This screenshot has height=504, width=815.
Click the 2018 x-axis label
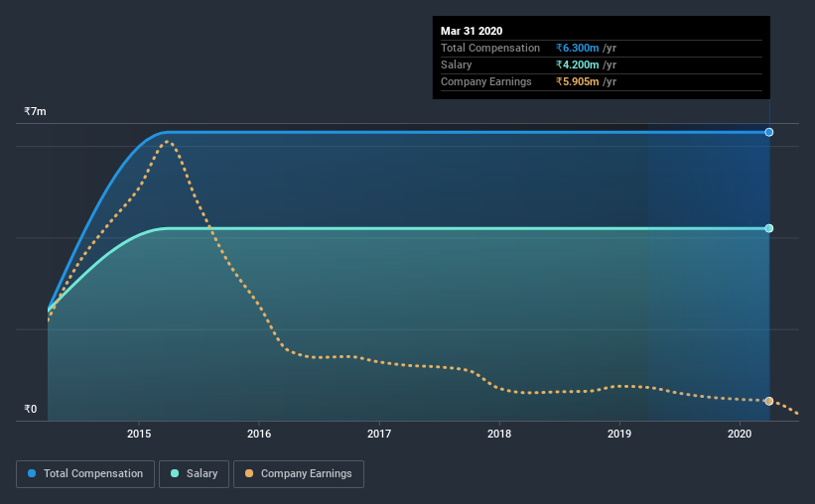[499, 434]
